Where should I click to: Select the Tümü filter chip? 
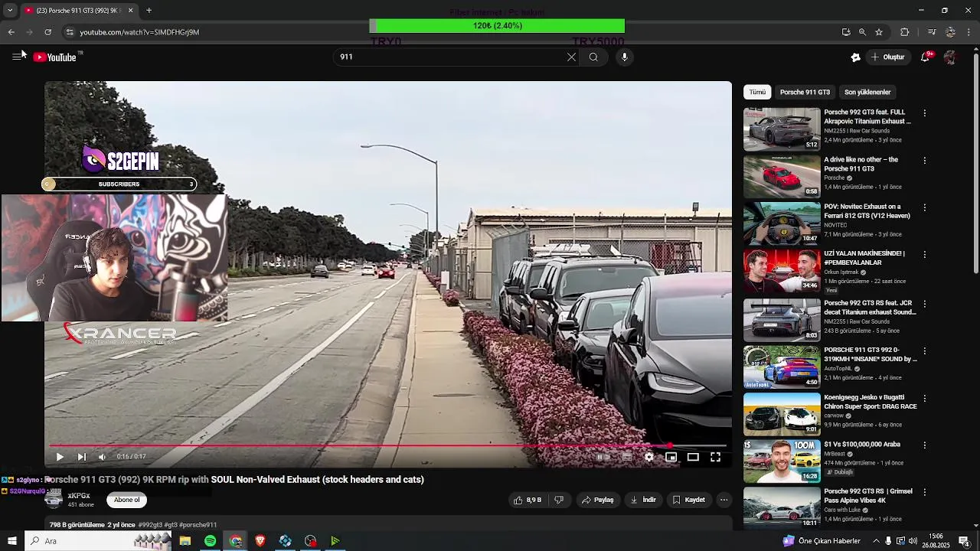point(757,92)
